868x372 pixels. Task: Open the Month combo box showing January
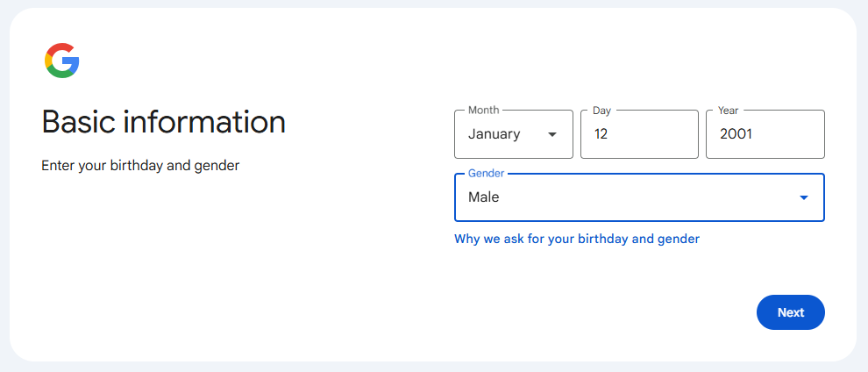pos(513,134)
